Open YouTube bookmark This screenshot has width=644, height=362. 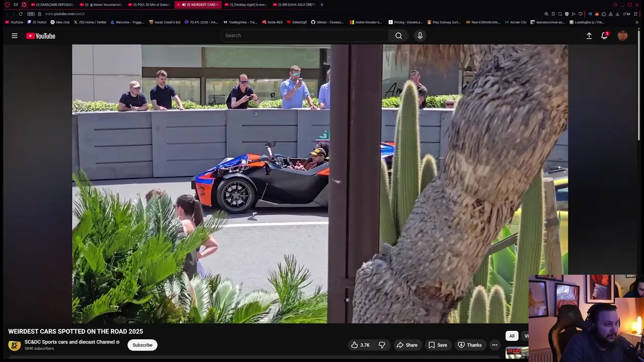[x=14, y=22]
